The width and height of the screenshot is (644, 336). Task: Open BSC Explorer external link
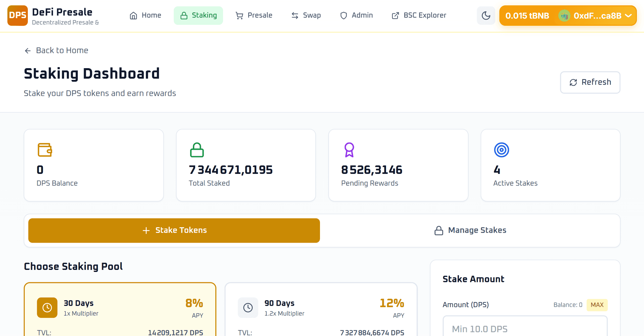(x=419, y=15)
